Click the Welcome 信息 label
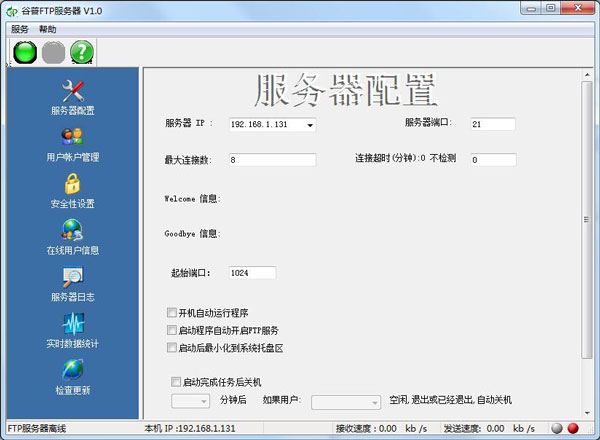Viewport: 600px width, 440px height. pos(192,199)
